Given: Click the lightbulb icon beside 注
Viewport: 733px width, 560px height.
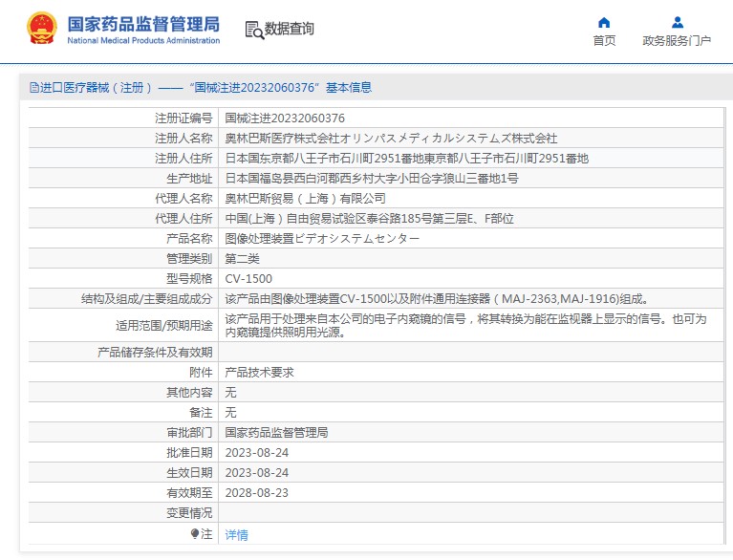Looking at the screenshot, I should point(195,533).
